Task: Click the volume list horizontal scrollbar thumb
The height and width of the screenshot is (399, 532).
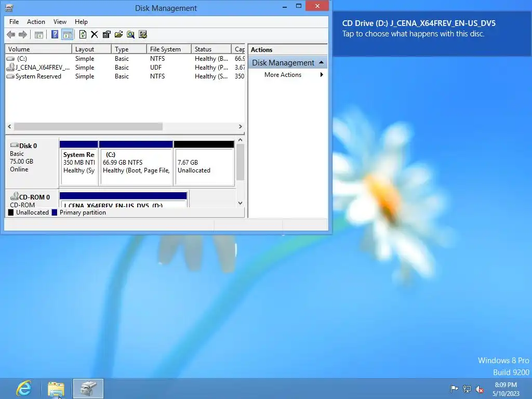Action: pos(88,127)
